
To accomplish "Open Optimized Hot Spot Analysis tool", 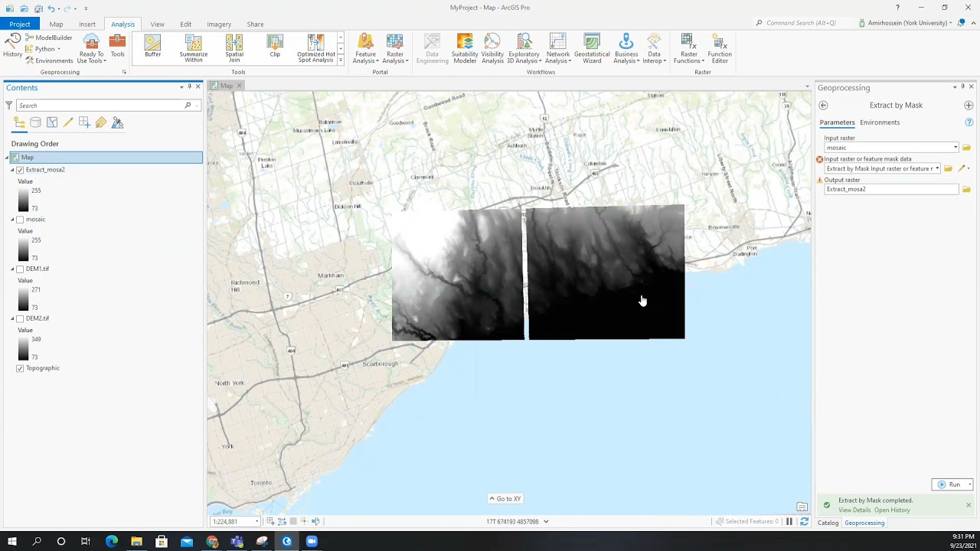I will [x=316, y=48].
